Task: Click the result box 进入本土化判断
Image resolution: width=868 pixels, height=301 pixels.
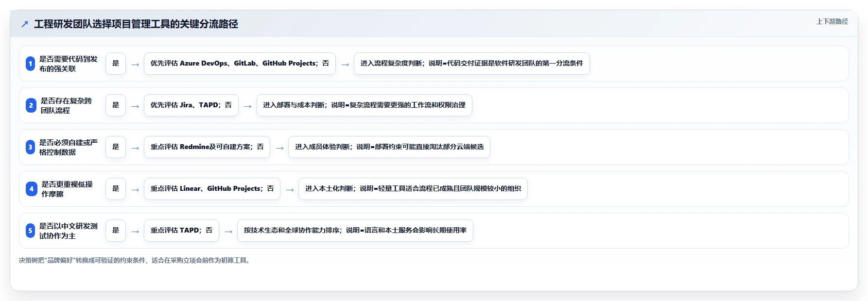Action: coord(413,189)
